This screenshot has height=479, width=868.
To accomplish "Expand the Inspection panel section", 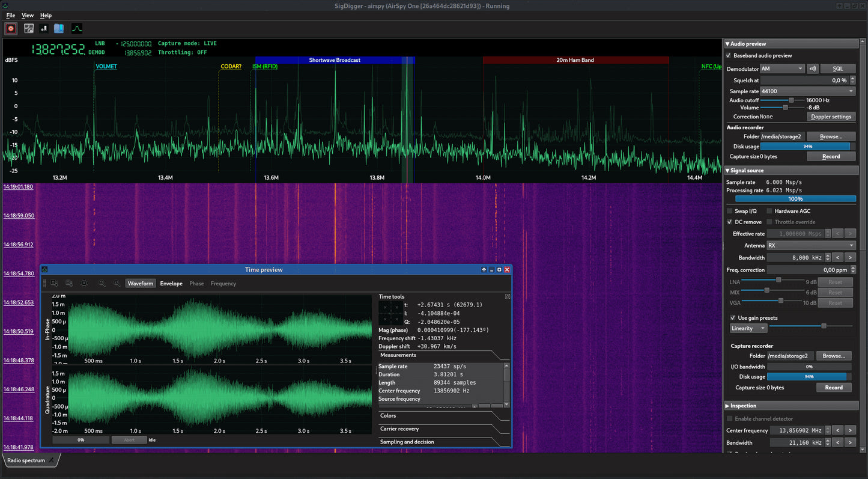I will (743, 406).
